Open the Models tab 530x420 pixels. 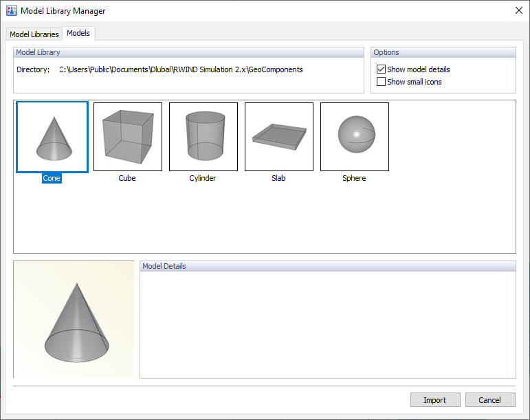point(78,33)
